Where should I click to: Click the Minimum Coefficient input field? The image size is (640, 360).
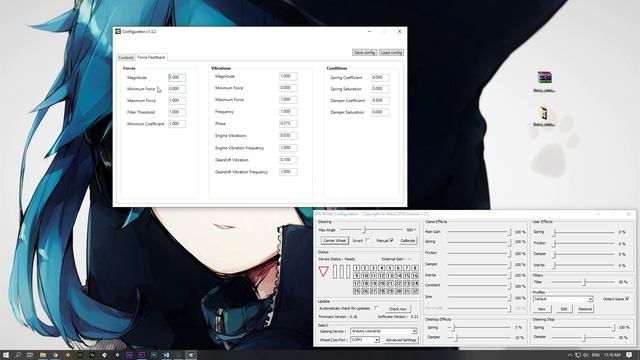[x=177, y=124]
